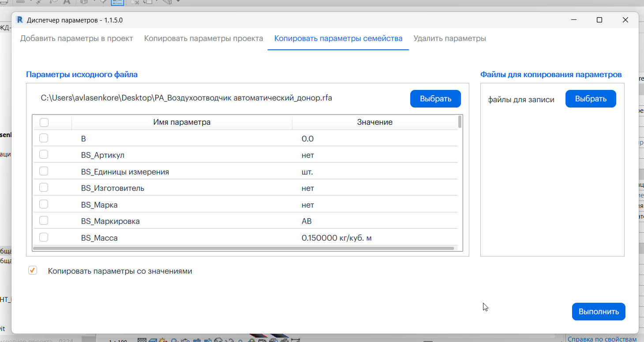Click the BS_Маркировка parameter name
644x342 pixels.
[x=110, y=221]
